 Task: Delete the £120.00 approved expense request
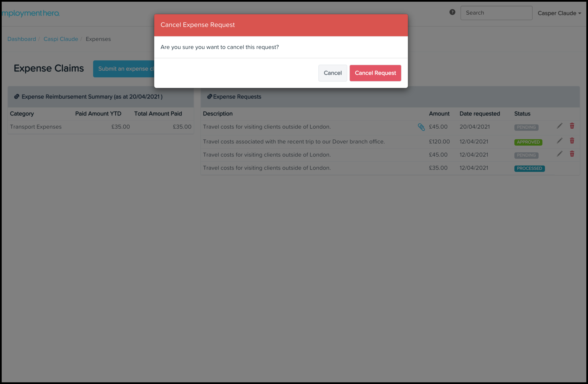point(572,141)
